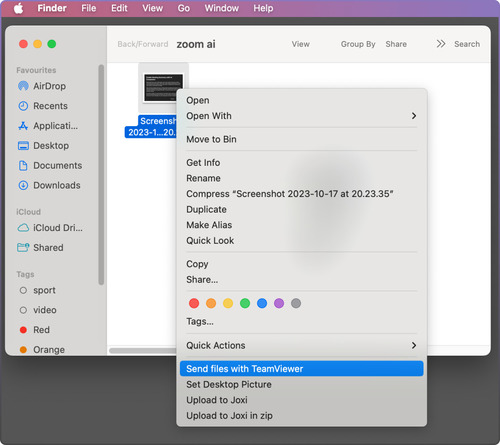The image size is (500, 445).
Task: Open the Window menu
Action: [222, 8]
